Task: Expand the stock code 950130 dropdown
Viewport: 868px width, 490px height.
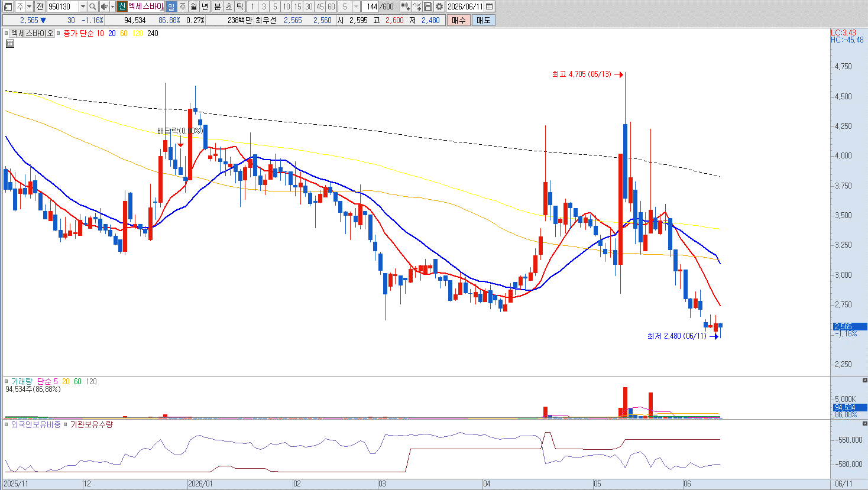Action: pyautogui.click(x=83, y=7)
